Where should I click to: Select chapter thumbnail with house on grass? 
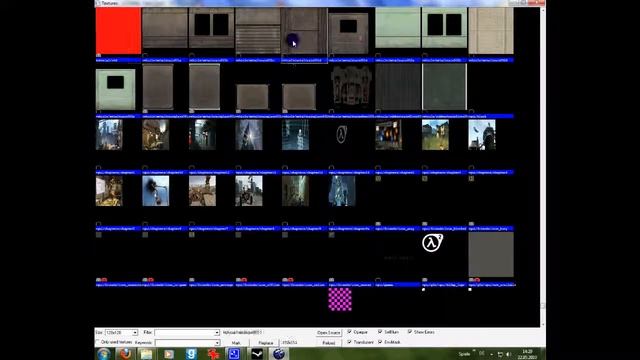[x=435, y=135]
